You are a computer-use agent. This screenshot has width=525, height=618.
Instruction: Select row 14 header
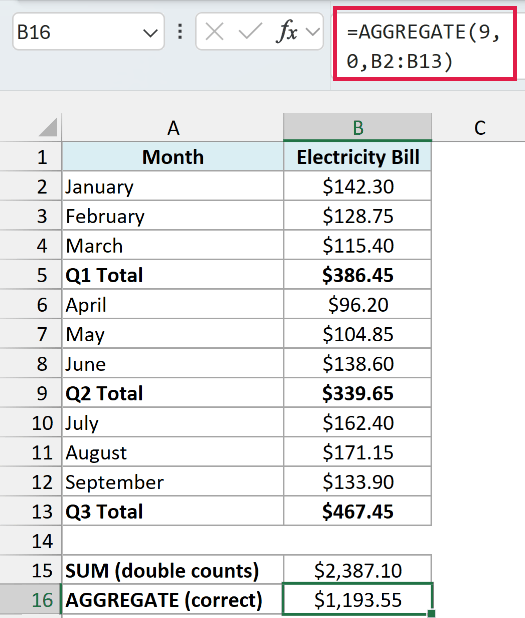click(31, 541)
